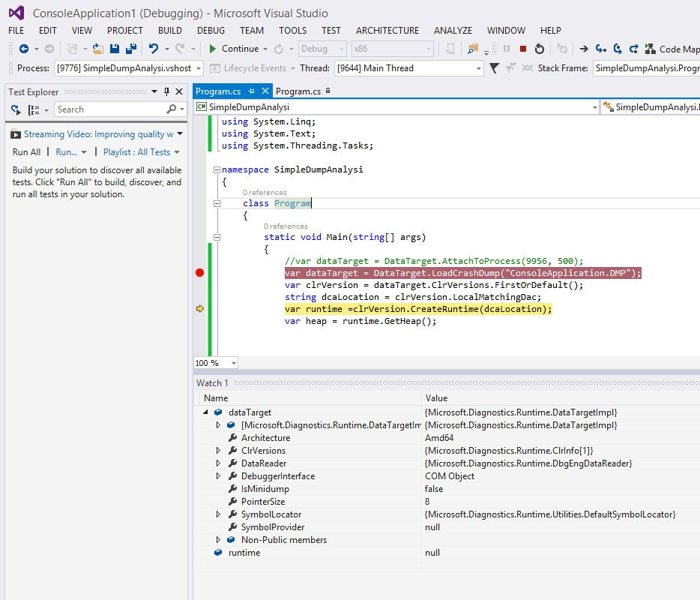The width and height of the screenshot is (700, 600).
Task: Pin the Test Explorer panel
Action: tap(166, 91)
